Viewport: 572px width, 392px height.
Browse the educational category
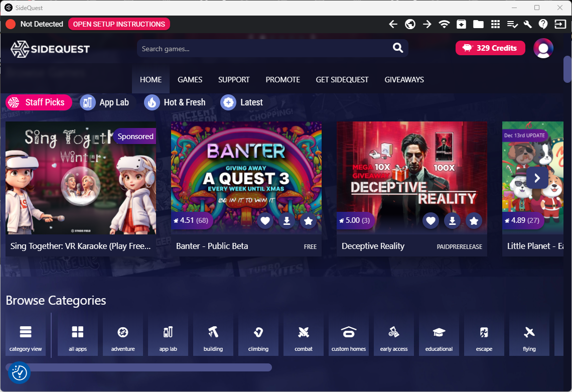(x=439, y=335)
